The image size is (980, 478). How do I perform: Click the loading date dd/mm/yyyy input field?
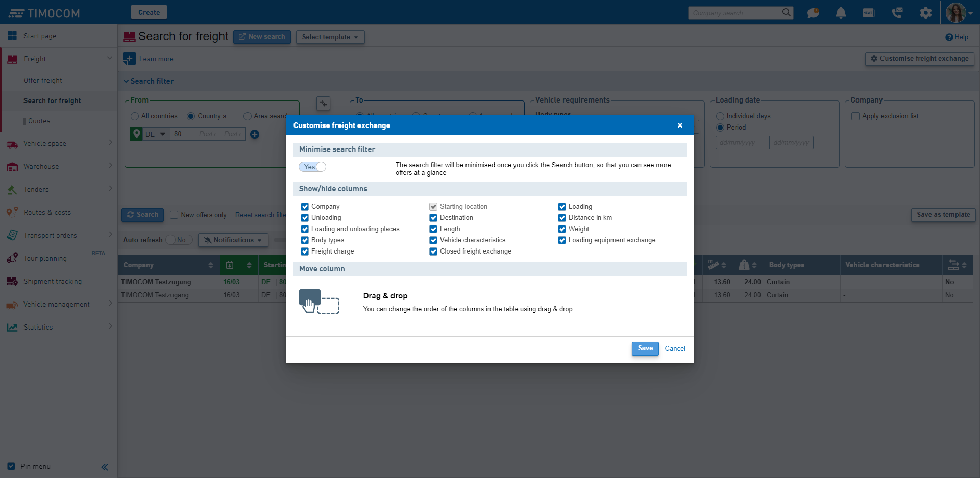pyautogui.click(x=737, y=142)
